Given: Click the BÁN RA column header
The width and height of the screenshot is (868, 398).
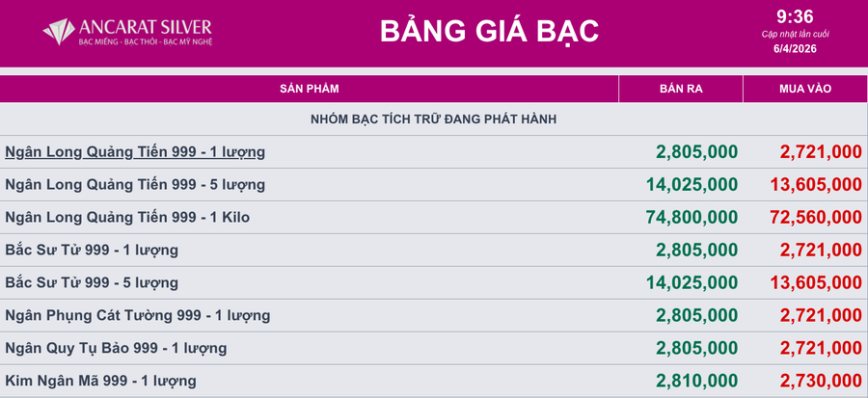Looking at the screenshot, I should click(x=680, y=89).
